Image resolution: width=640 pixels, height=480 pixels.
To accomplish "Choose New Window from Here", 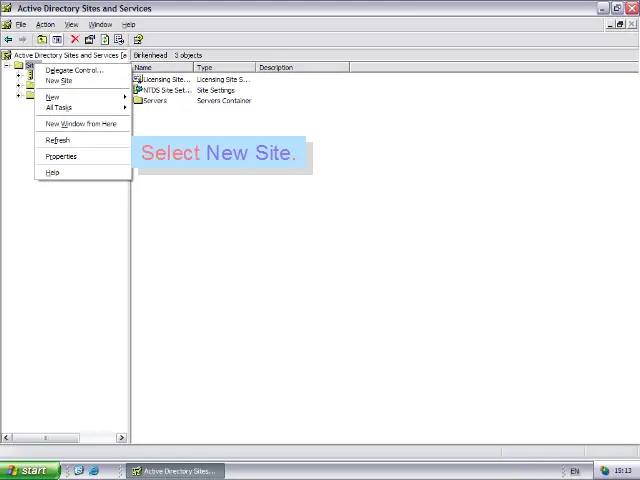I will pos(83,124).
